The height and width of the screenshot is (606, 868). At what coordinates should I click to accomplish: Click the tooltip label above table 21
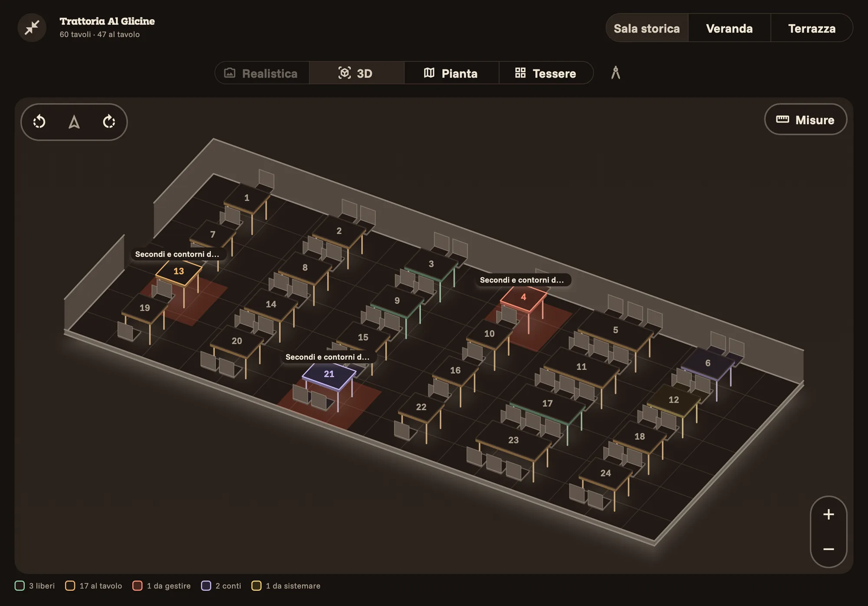(328, 357)
